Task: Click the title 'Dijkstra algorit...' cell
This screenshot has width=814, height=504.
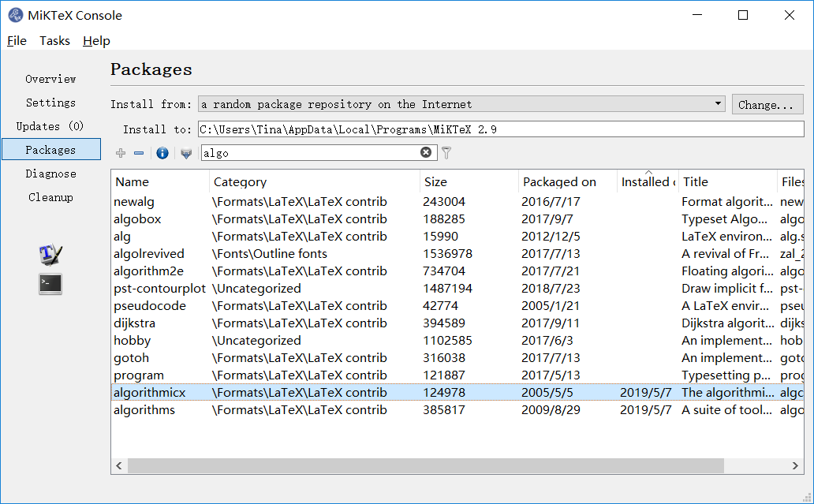Action: point(727,323)
